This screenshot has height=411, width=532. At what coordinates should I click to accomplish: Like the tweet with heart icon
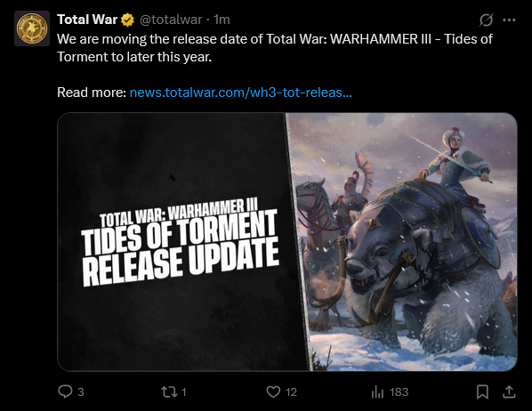[x=273, y=392]
